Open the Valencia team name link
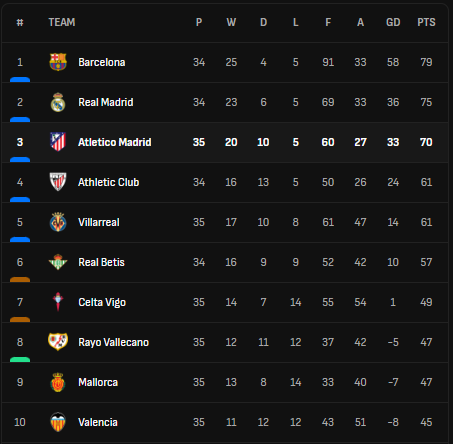Viewport: 453px width, 444px height. tap(98, 422)
